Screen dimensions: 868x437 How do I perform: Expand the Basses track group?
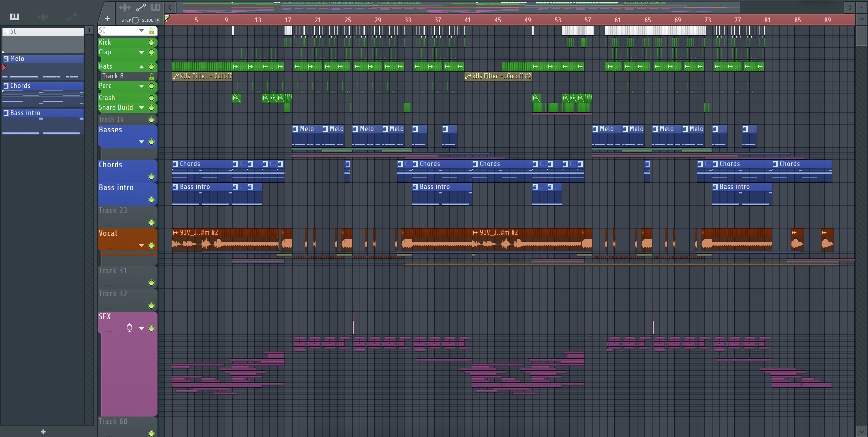142,142
